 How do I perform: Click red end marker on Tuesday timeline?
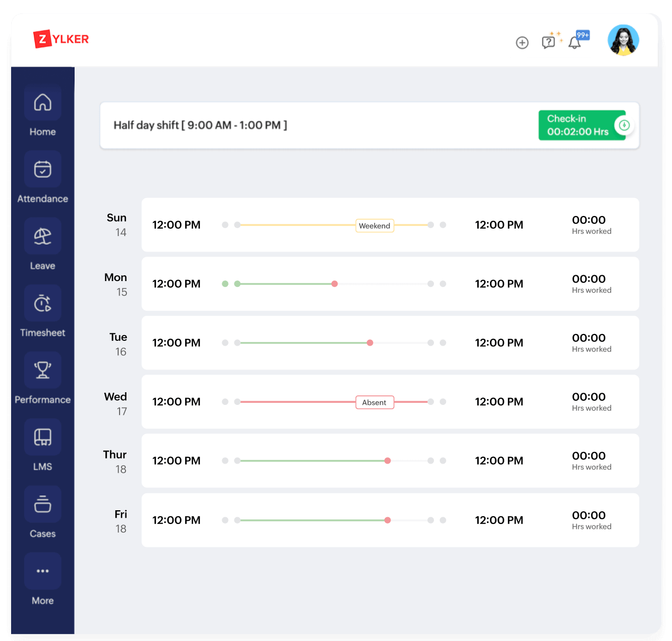click(370, 343)
